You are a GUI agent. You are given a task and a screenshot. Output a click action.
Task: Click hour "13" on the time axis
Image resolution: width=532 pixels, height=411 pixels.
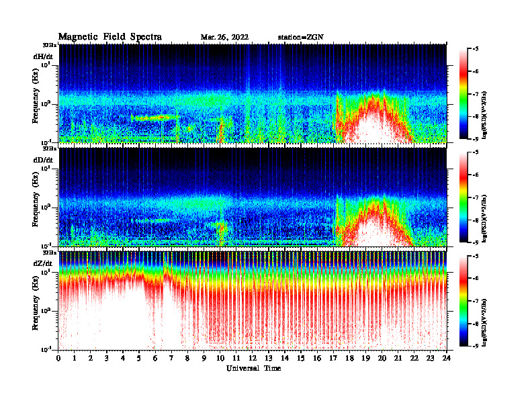click(x=269, y=358)
